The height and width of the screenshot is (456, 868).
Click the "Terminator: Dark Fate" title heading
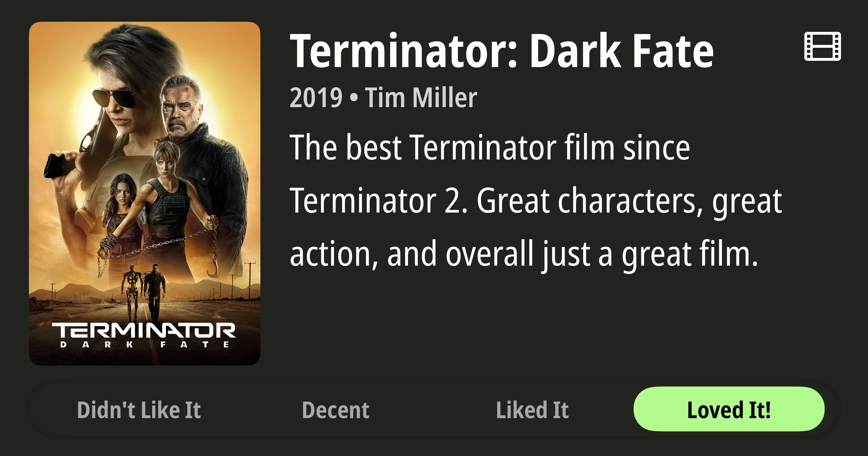(502, 51)
